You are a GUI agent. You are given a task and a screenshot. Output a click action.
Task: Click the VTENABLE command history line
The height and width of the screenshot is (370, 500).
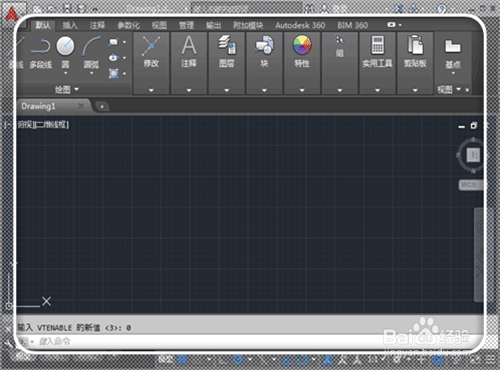75,328
